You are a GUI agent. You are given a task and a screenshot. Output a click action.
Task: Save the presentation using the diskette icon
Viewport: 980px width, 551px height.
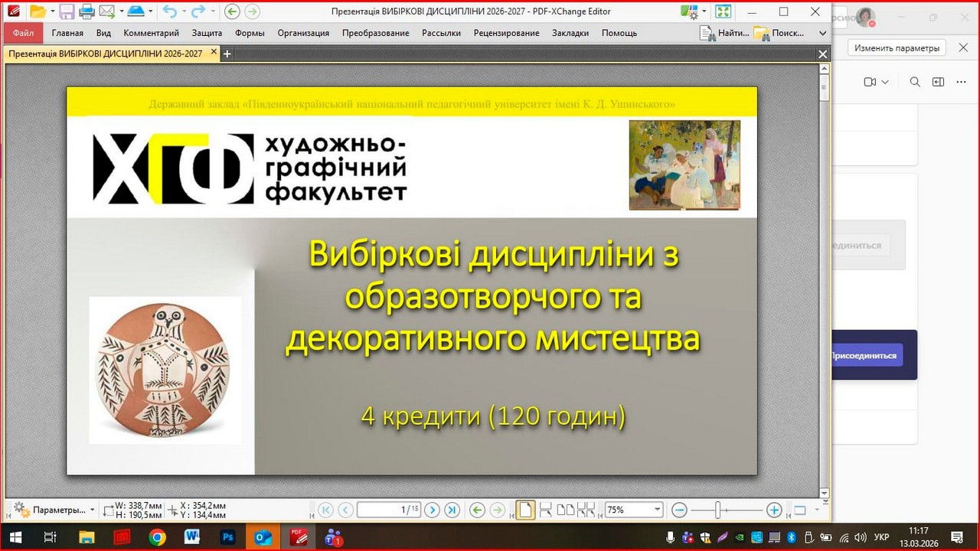tap(67, 11)
